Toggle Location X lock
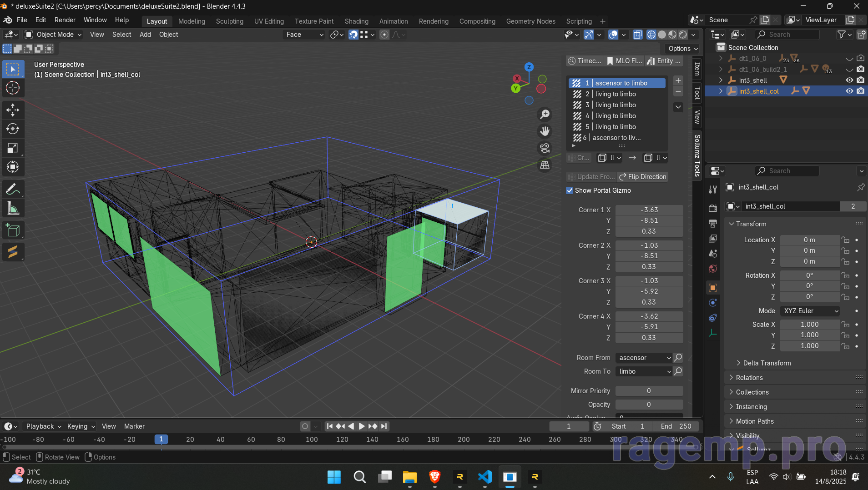868x490 pixels. pyautogui.click(x=845, y=240)
